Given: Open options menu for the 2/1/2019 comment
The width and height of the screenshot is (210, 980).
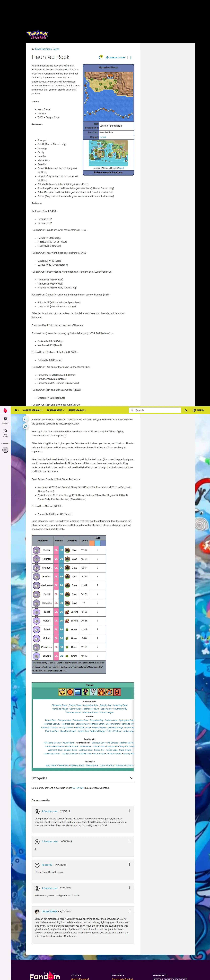Looking at the screenshot, I should pyautogui.click(x=130, y=811).
